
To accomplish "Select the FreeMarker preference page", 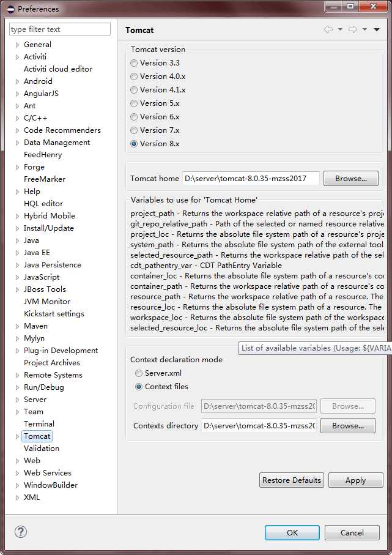I will 45,179.
